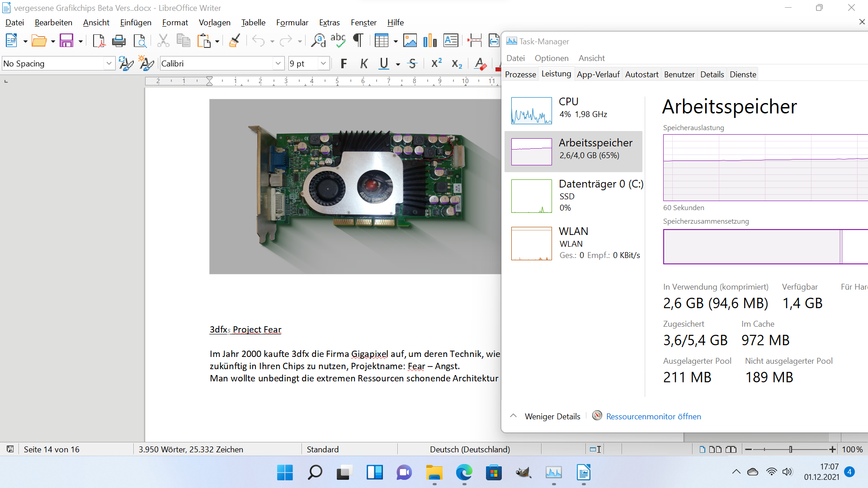Toggle strikethrough formatting
This screenshot has width=868, height=488.
[412, 64]
